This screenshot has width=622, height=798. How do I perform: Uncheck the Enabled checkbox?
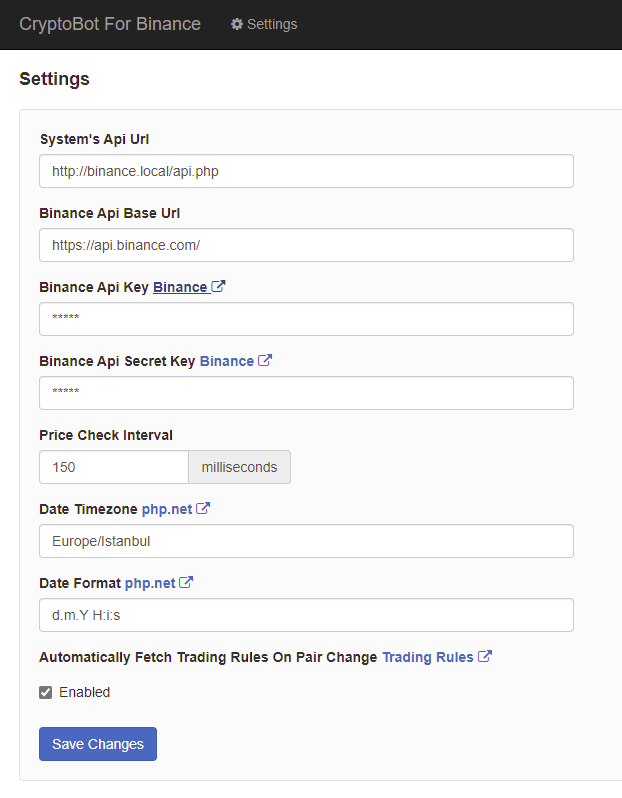coord(45,692)
